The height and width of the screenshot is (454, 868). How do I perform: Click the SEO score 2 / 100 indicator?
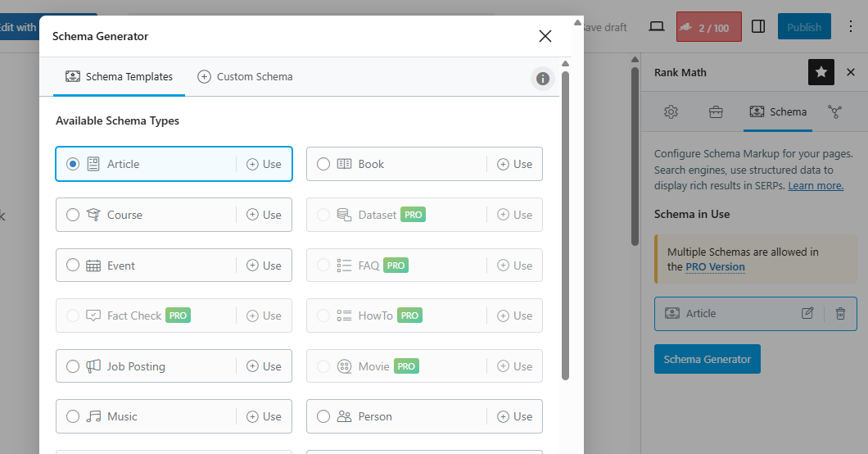click(x=708, y=27)
